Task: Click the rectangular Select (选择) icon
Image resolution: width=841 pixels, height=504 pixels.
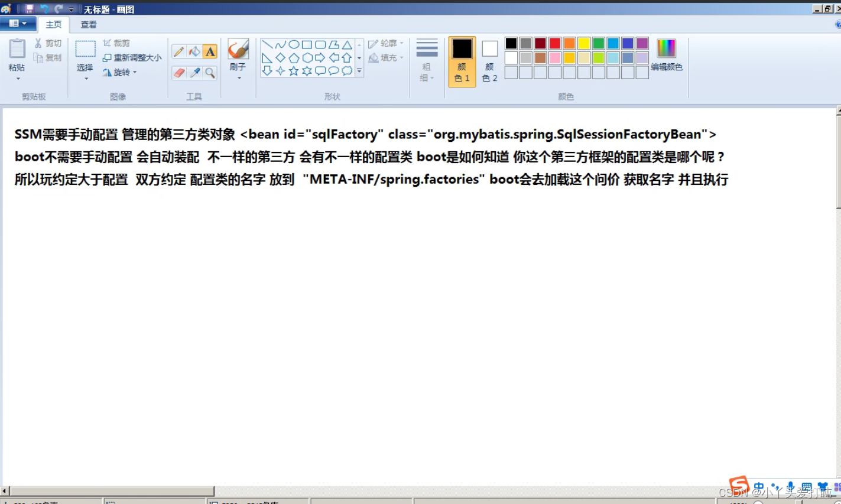Action: [85, 49]
